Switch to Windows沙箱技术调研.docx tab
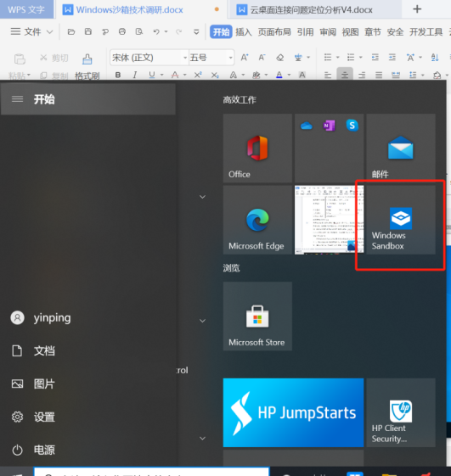Image resolution: width=451 pixels, height=476 pixels. (x=129, y=9)
